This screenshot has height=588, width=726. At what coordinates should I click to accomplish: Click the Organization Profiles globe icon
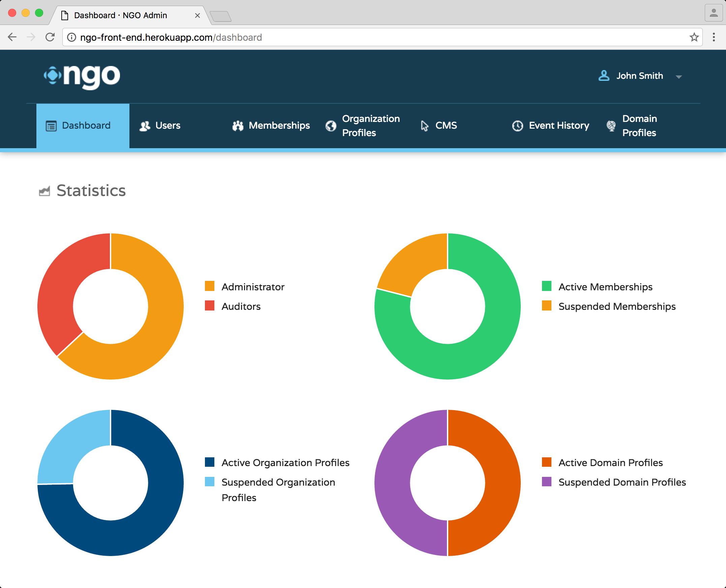[331, 126]
